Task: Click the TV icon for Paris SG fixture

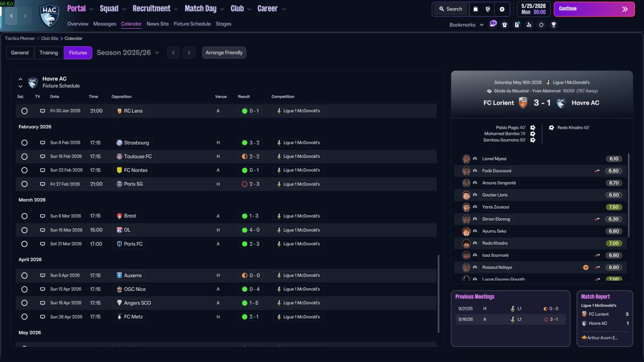Action: point(42,184)
